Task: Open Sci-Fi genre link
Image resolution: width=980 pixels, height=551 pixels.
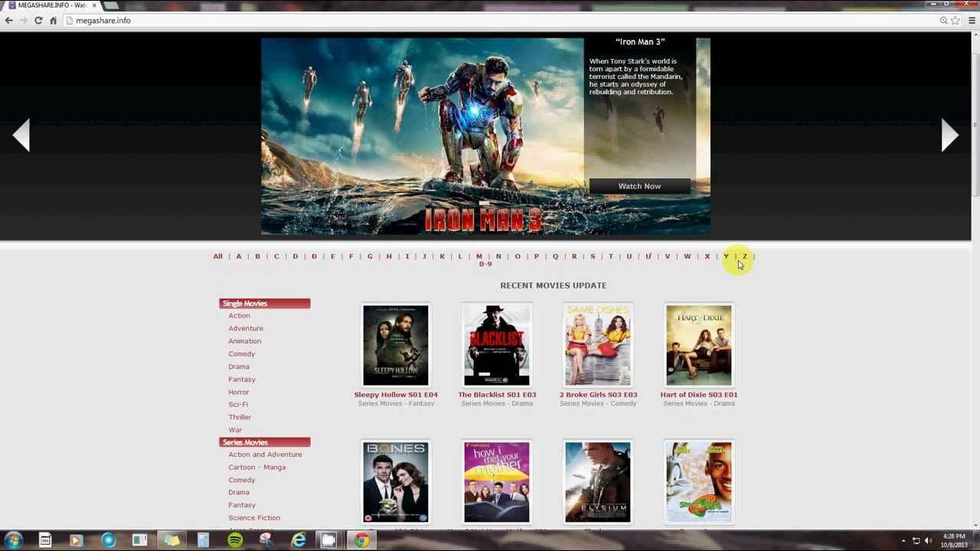Action: coord(238,404)
